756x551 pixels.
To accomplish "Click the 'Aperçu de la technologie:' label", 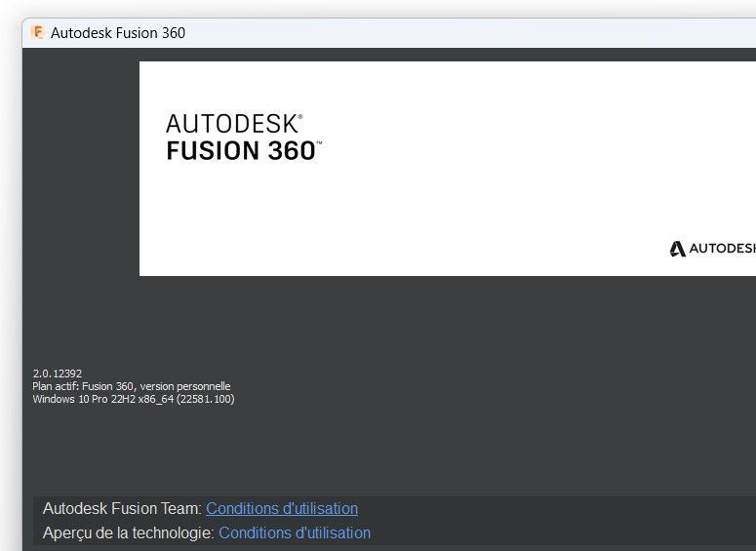I will pos(129,532).
